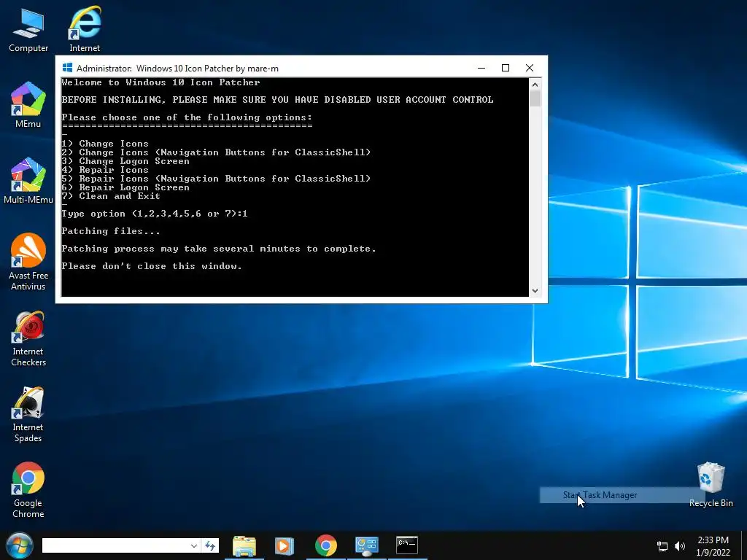This screenshot has width=747, height=560.
Task: Click the console scrollbar thumb
Action: 535,98
